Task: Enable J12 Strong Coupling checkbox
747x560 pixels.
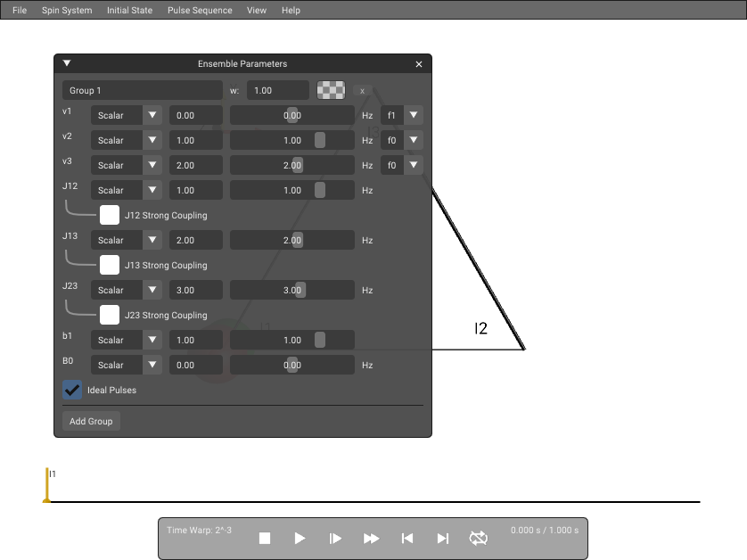Action: [x=110, y=215]
